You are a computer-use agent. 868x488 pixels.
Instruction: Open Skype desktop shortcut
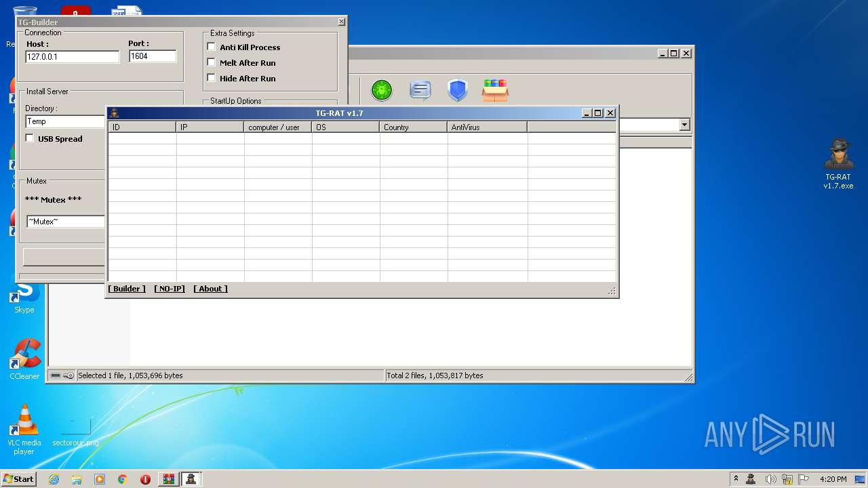[x=24, y=298]
